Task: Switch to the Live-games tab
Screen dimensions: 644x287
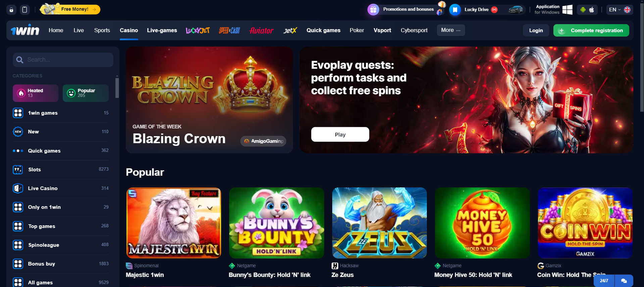Action: tap(162, 30)
